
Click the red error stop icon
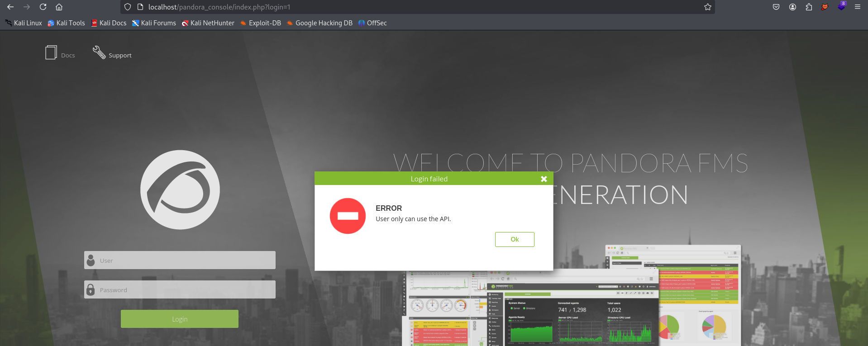pyautogui.click(x=348, y=216)
